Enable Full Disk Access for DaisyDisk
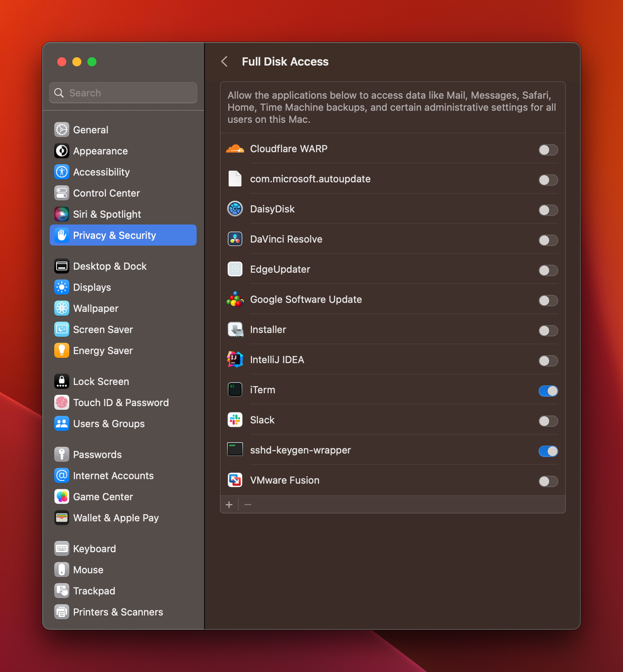623x672 pixels. click(x=548, y=210)
